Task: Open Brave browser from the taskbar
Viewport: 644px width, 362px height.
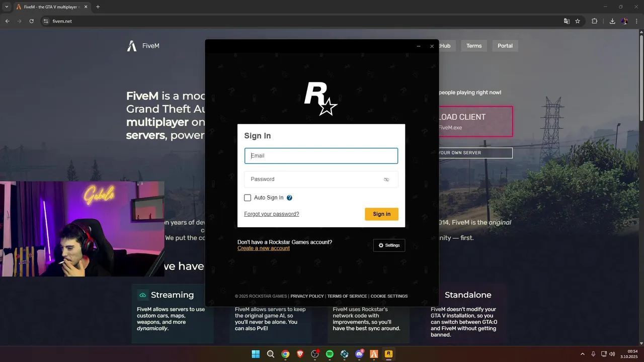Action: pos(300,354)
